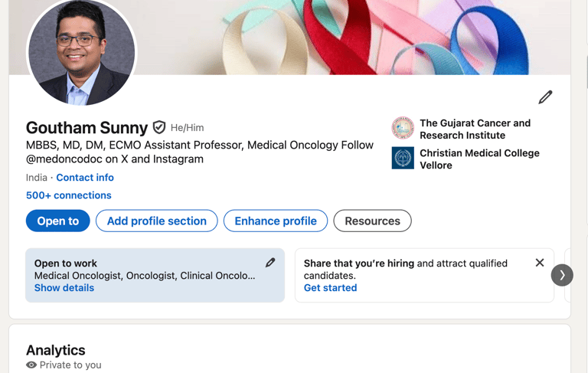Click Add profile section button
588x373 pixels.
157,221
